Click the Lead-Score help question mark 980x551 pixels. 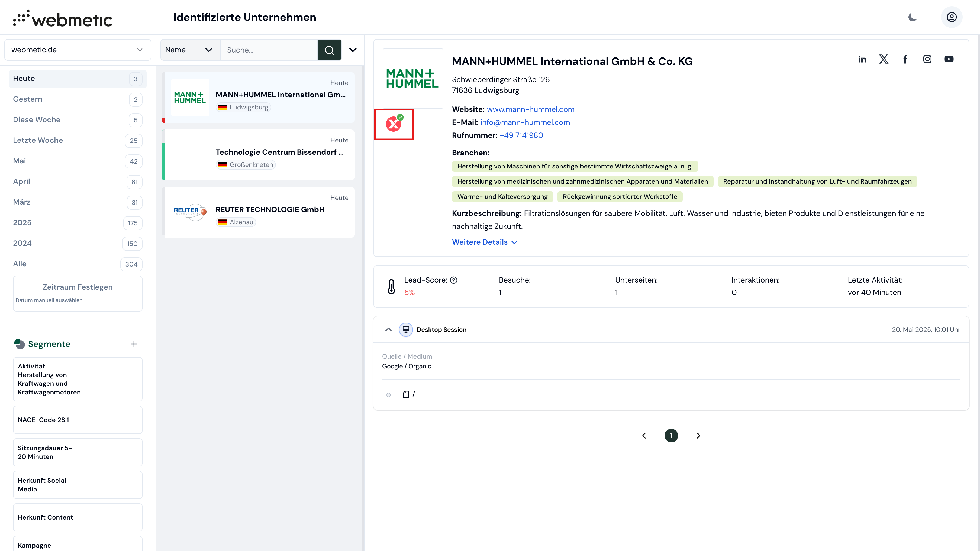[x=453, y=280]
